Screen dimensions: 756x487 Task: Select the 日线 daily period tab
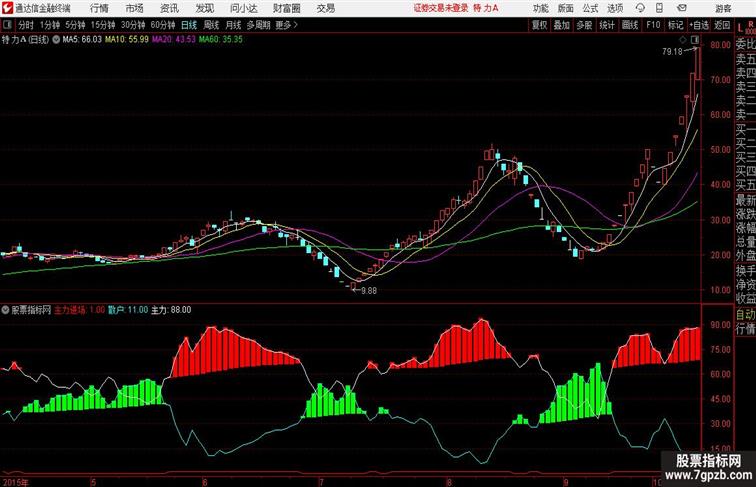click(x=189, y=25)
